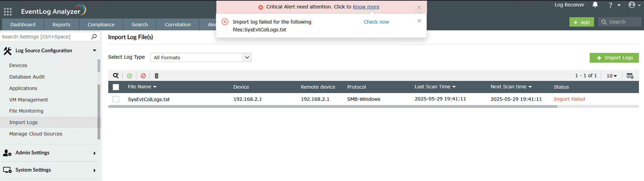This screenshot has height=181, width=644.
Task: Open the Compliance tab
Action: (101, 25)
